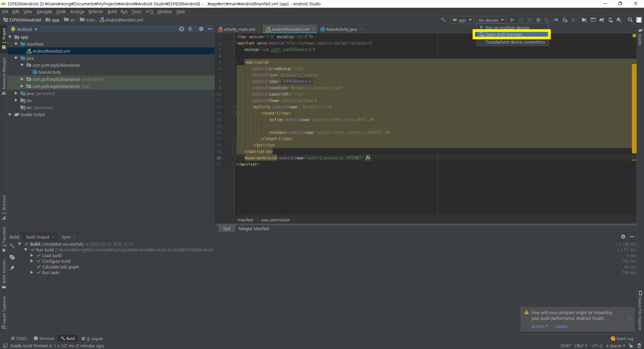Switch to activity_main.xml editor tab
The height and width of the screenshot is (349, 644).
point(239,29)
